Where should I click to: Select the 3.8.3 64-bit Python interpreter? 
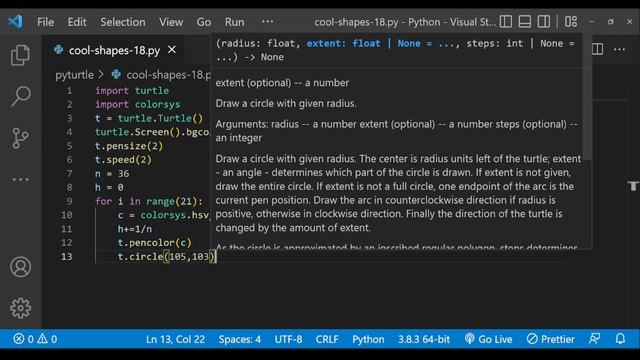tap(424, 339)
